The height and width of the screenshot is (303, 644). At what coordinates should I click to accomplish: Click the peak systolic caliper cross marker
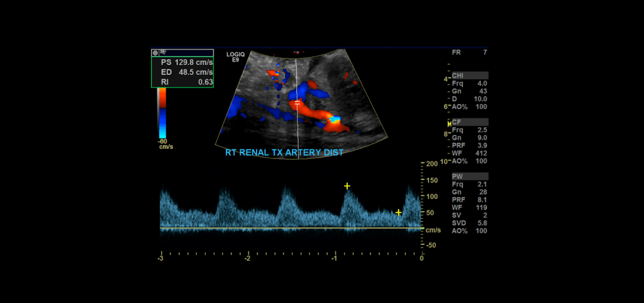click(x=347, y=186)
